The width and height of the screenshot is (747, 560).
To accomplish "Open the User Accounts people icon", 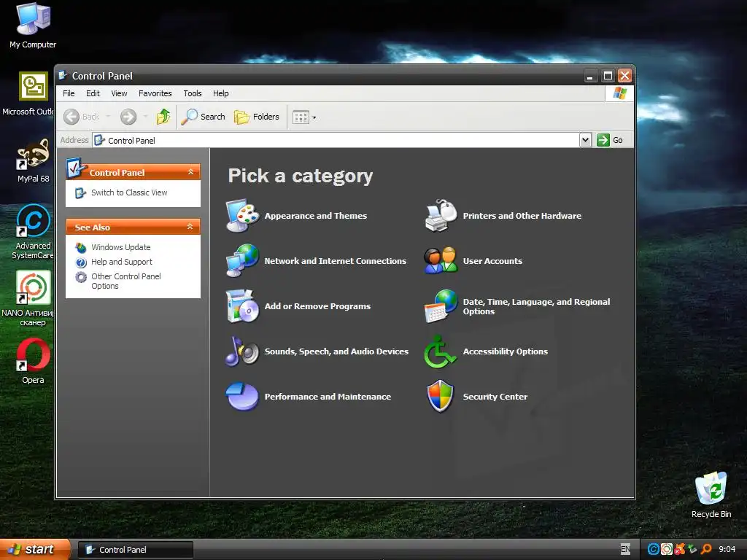I will coord(441,260).
